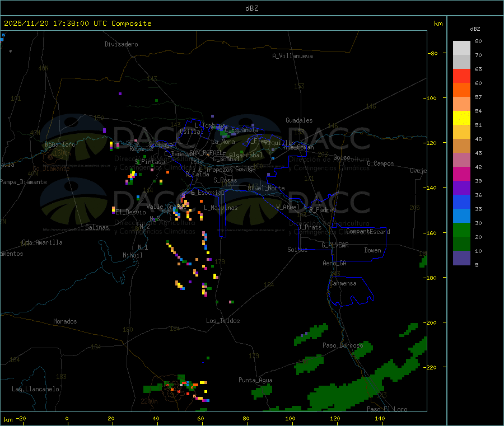Image resolution: width=504 pixels, height=426 pixels.
Task: Click the 0 km horizontal axis tick
Action: click(67, 418)
